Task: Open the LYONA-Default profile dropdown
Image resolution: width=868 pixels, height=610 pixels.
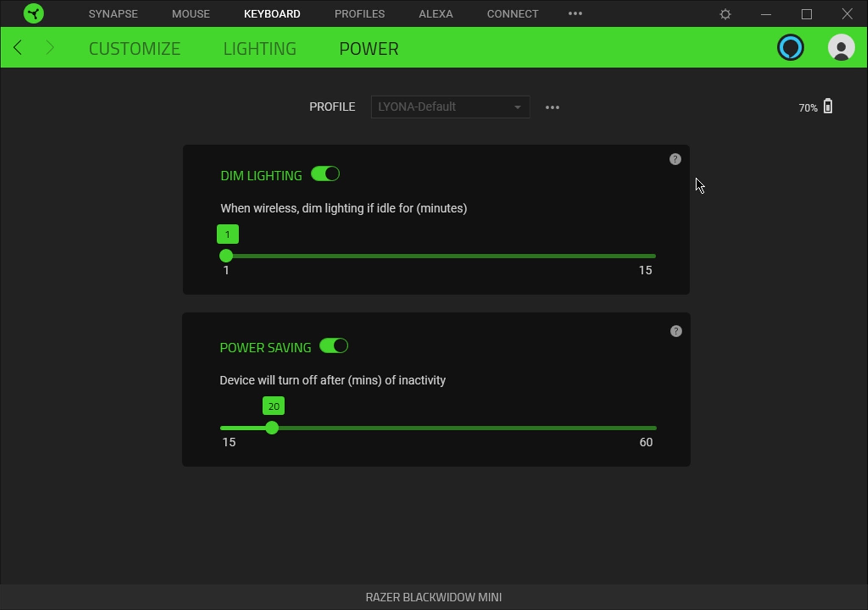Action: tap(450, 107)
